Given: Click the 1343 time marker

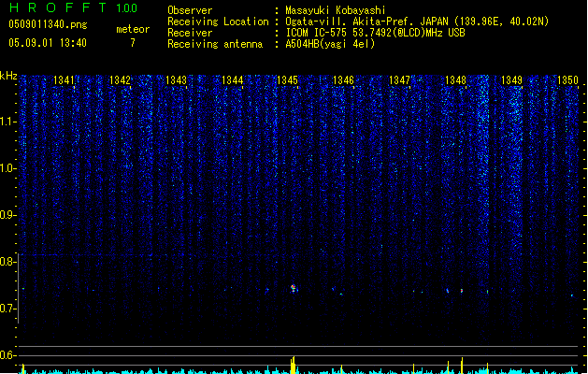Looking at the screenshot, I should coord(177,79).
